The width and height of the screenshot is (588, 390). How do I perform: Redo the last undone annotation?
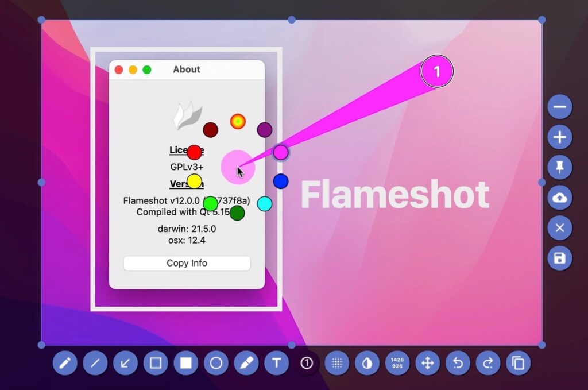point(488,363)
